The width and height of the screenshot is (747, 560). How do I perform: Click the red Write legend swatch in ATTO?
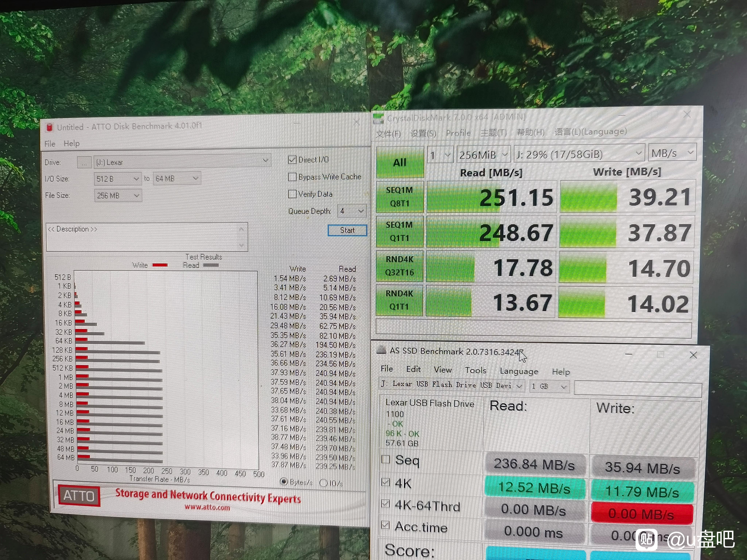pyautogui.click(x=160, y=265)
